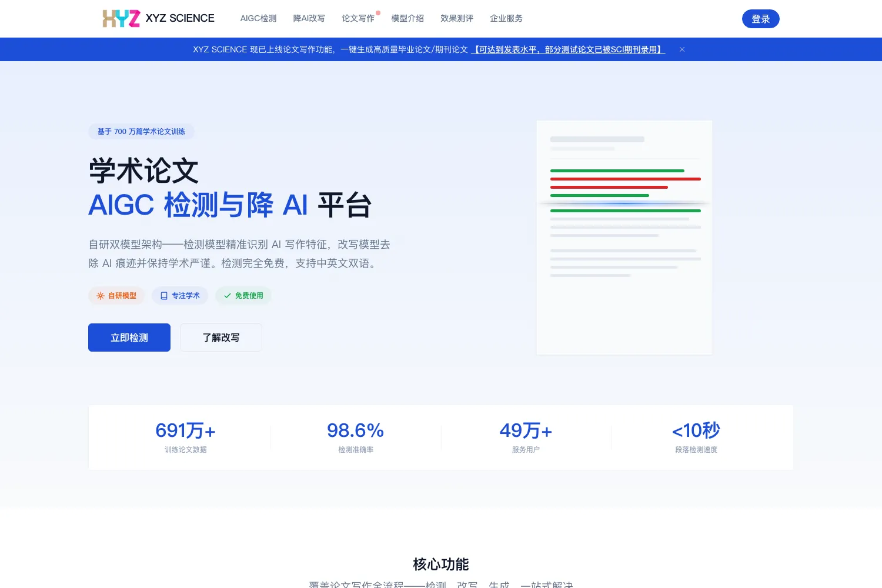The width and height of the screenshot is (882, 588).
Task: Click the 了解改写 button
Action: pyautogui.click(x=221, y=338)
